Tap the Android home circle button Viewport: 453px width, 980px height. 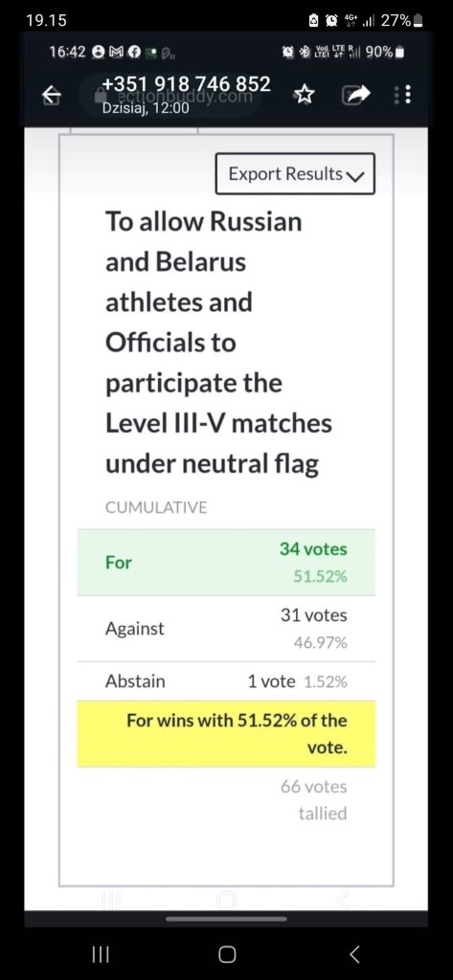coord(227,954)
